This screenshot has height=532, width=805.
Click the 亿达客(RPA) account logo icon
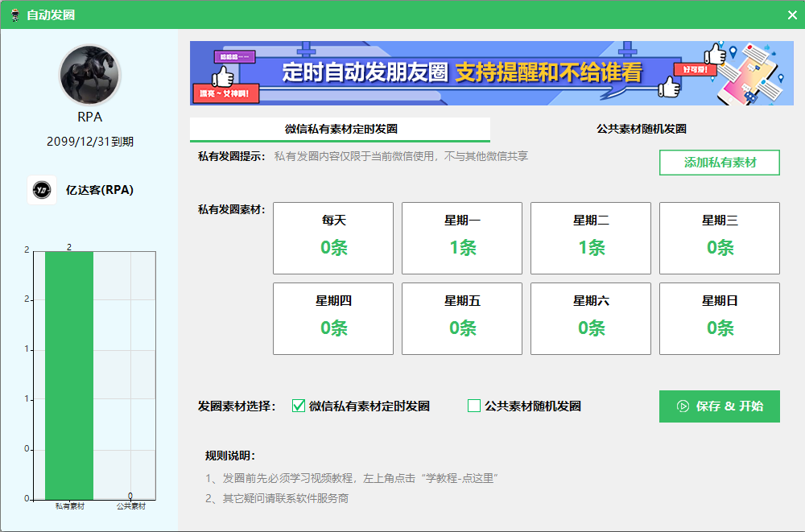tap(42, 190)
